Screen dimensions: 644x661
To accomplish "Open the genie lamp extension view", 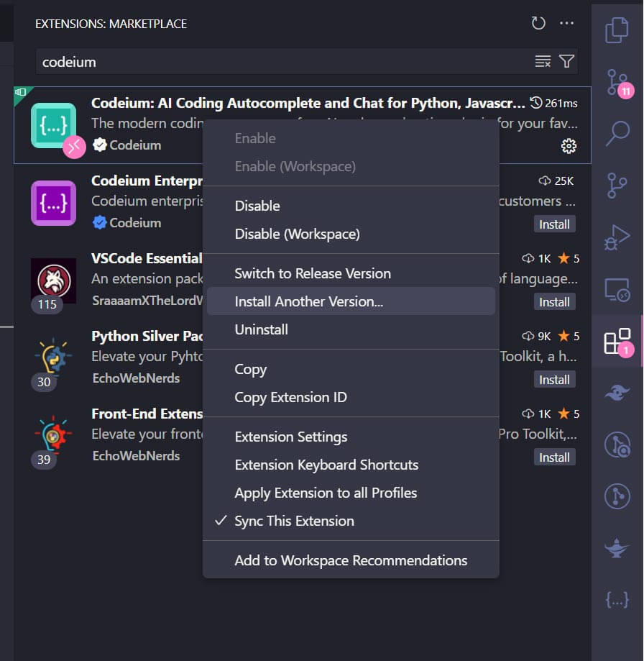I will click(x=617, y=547).
